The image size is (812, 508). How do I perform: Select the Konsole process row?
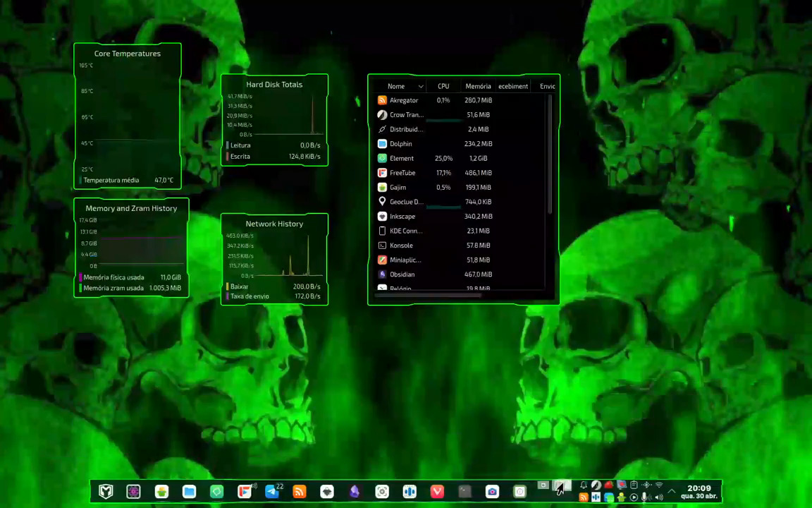point(460,246)
